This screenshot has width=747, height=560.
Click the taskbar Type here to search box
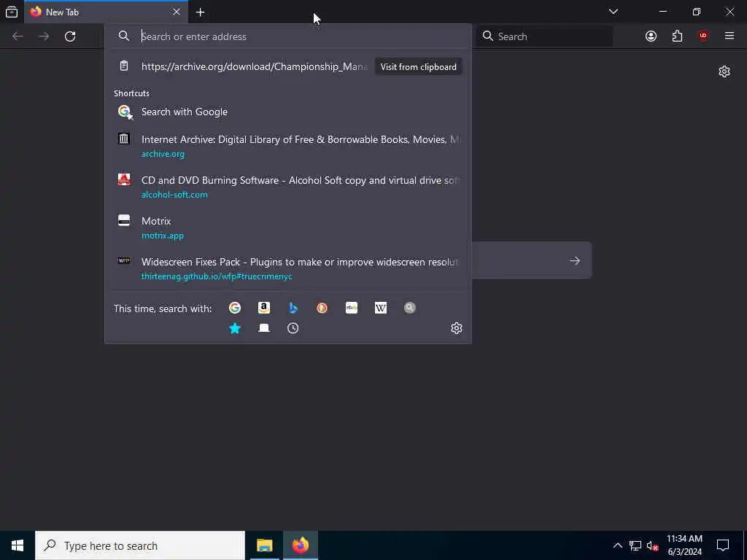click(x=140, y=545)
